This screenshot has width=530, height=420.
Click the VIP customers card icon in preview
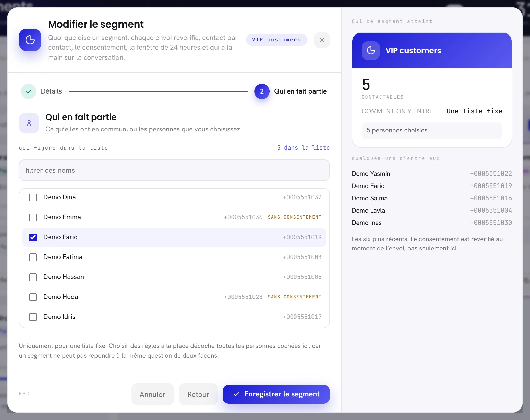pos(371,51)
